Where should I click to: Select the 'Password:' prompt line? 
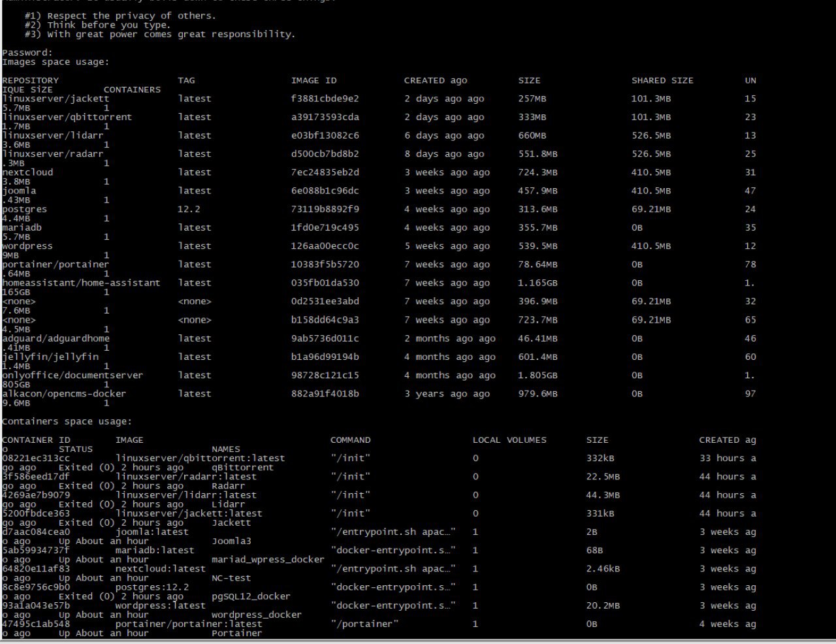pyautogui.click(x=27, y=52)
